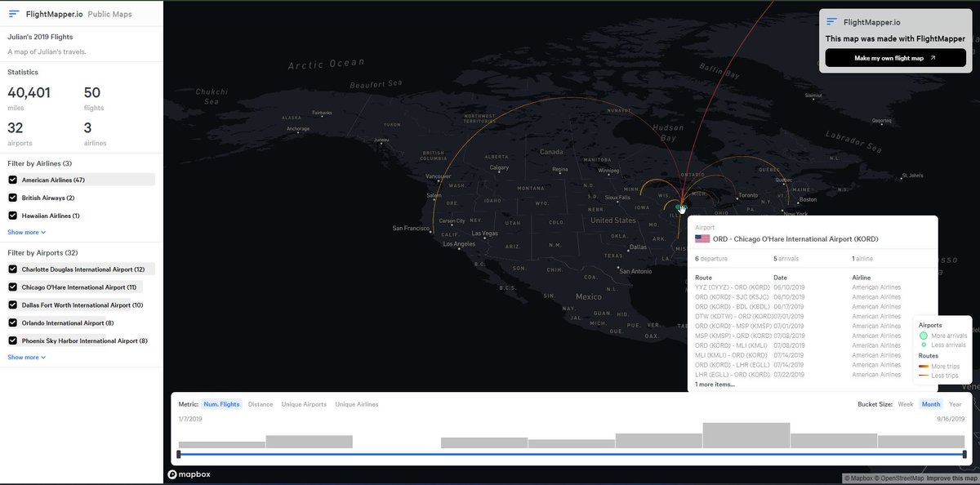Select the Distance metric
980x485 pixels.
pyautogui.click(x=261, y=404)
